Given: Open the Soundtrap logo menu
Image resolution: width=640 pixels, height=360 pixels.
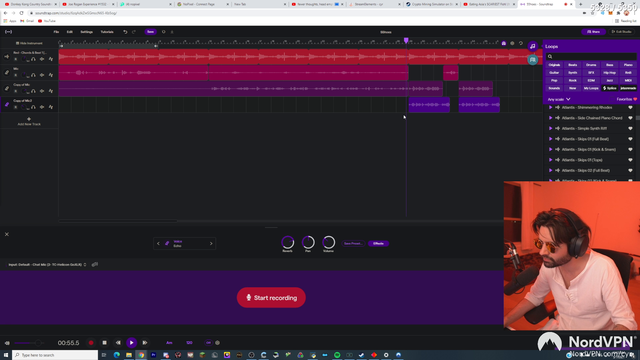Looking at the screenshot, I should point(8,32).
